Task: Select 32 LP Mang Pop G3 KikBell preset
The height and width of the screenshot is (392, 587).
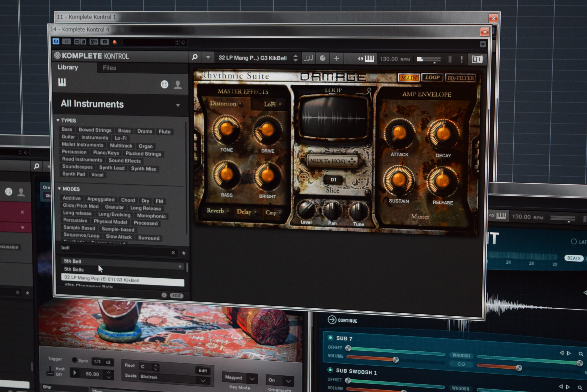Action: [x=123, y=280]
